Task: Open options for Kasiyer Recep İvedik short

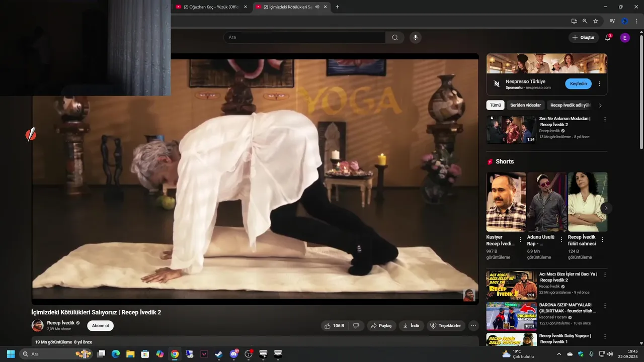Action: coord(520,240)
